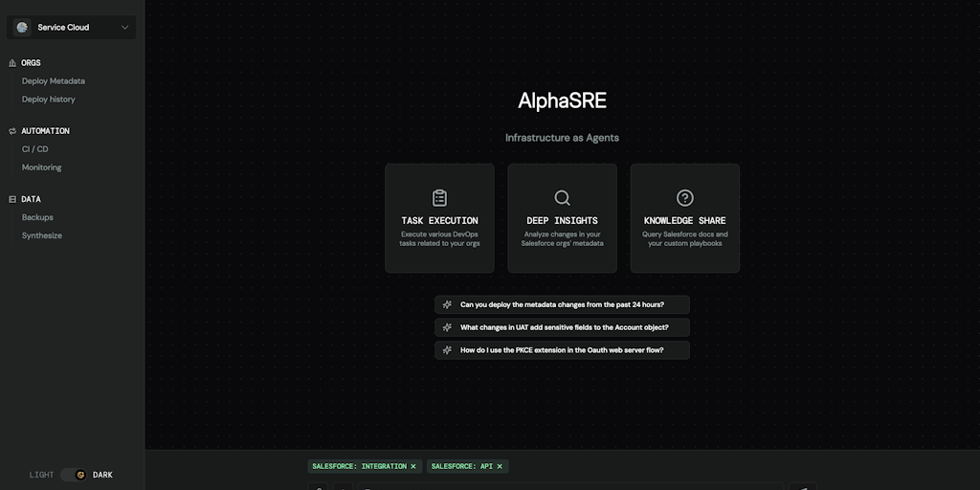980x490 pixels.
Task: Click sparkle icon beside deploy metadata prompt
Action: pyautogui.click(x=447, y=305)
